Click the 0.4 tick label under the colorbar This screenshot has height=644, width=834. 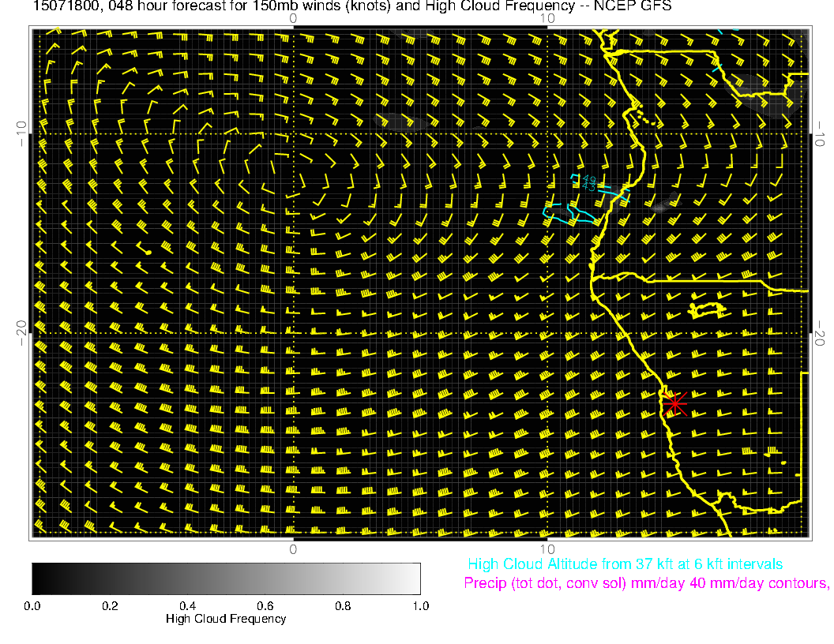pyautogui.click(x=187, y=606)
